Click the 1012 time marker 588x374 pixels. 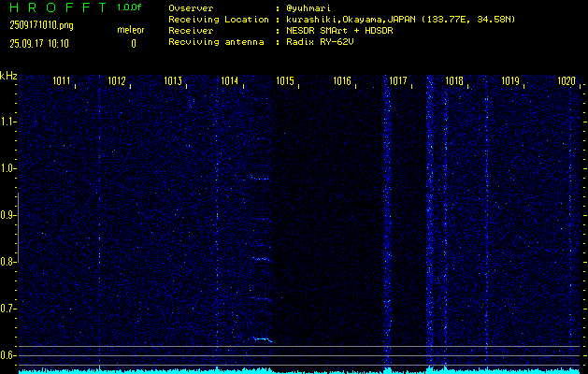tap(117, 80)
